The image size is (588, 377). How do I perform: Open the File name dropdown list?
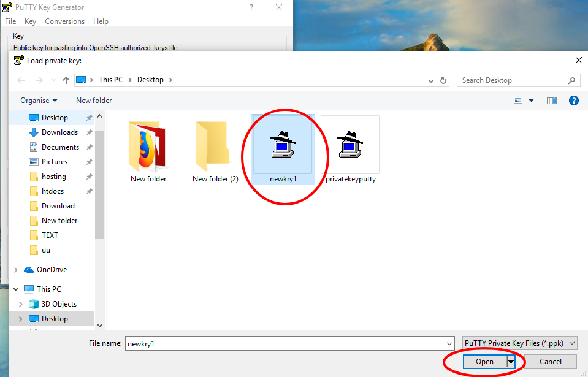pos(449,344)
